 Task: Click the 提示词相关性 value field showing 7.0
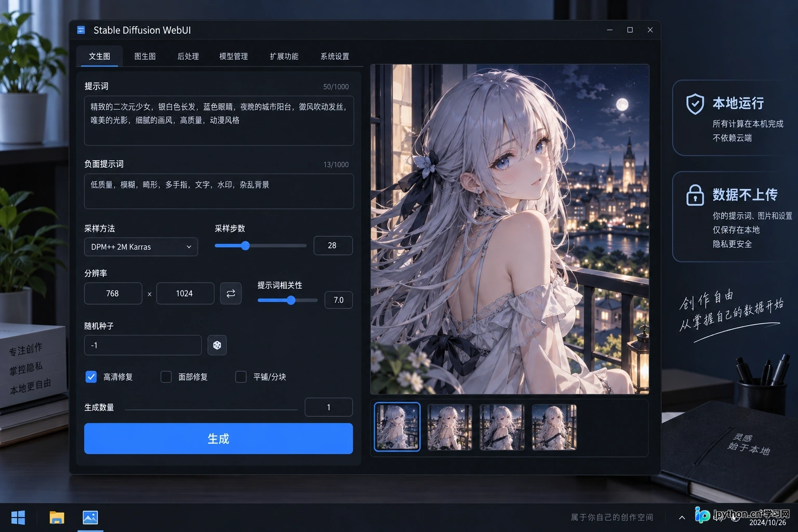pyautogui.click(x=339, y=300)
